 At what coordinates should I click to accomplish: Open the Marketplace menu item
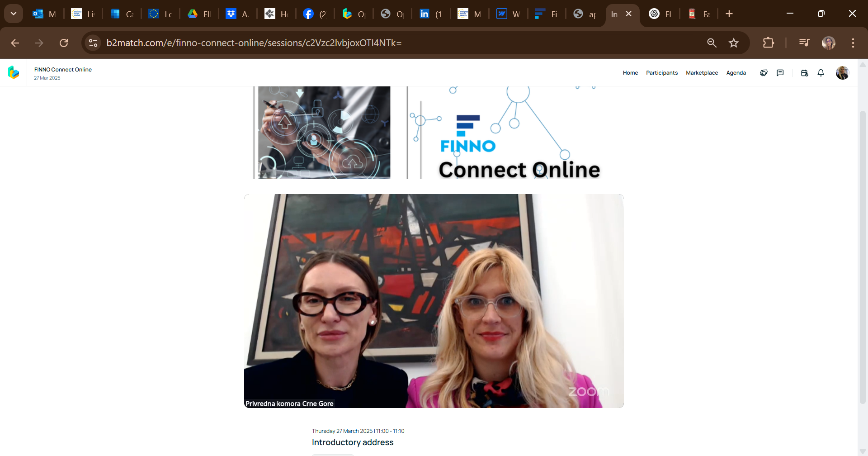coord(702,73)
